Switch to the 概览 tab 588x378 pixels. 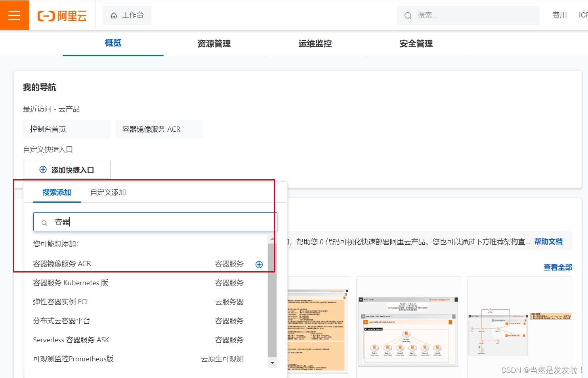tap(113, 43)
